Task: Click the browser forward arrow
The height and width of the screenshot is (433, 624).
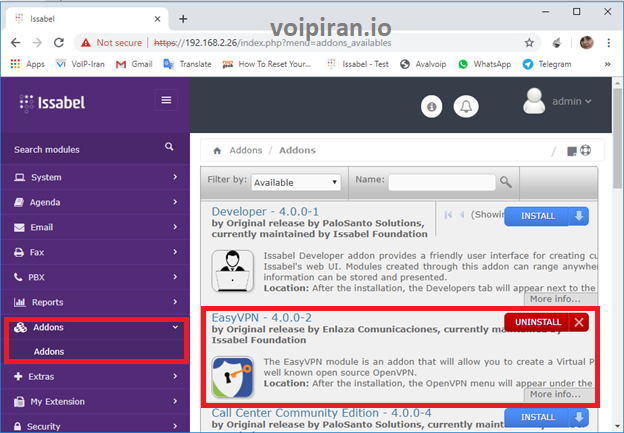Action: coord(37,43)
